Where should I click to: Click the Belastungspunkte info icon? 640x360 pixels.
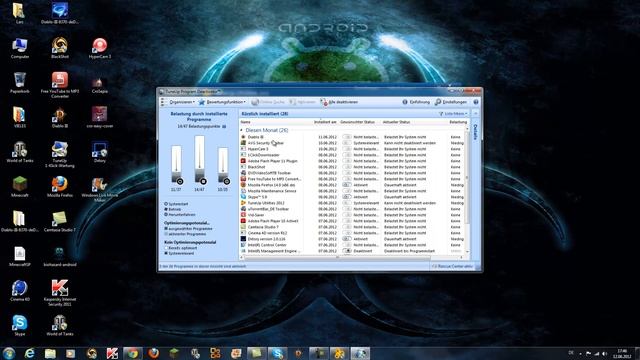[x=224, y=127]
